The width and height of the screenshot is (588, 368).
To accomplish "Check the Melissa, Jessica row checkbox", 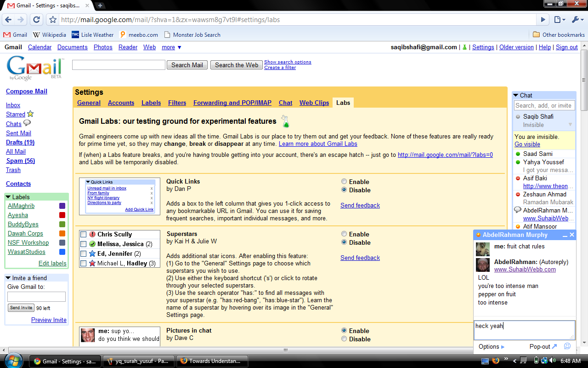I will [83, 244].
